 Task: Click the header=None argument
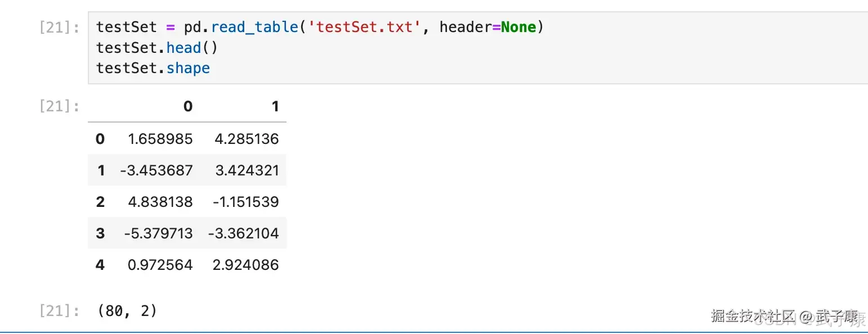(487, 27)
